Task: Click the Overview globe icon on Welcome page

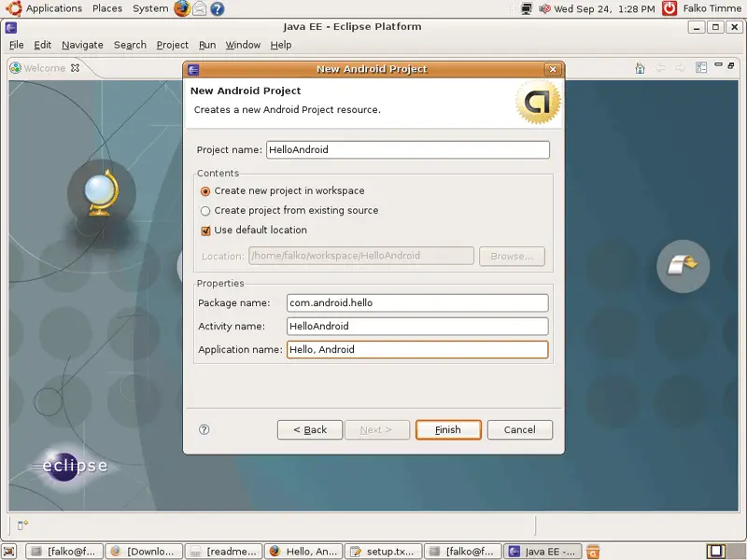Action: [x=102, y=193]
